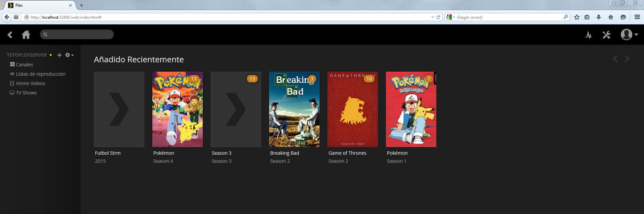The height and width of the screenshot is (214, 644).
Task: Click the Plex back arrow icon
Action: (10, 35)
